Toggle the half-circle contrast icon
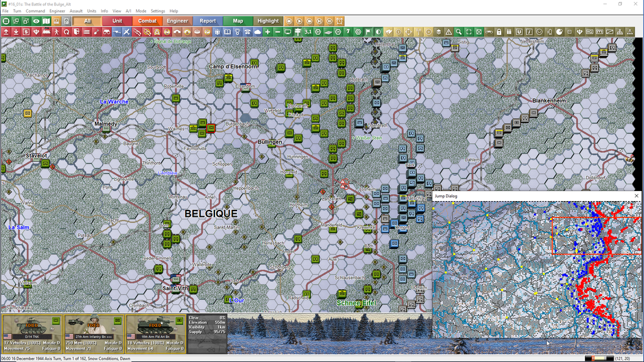644x362 pixels. pos(378,31)
